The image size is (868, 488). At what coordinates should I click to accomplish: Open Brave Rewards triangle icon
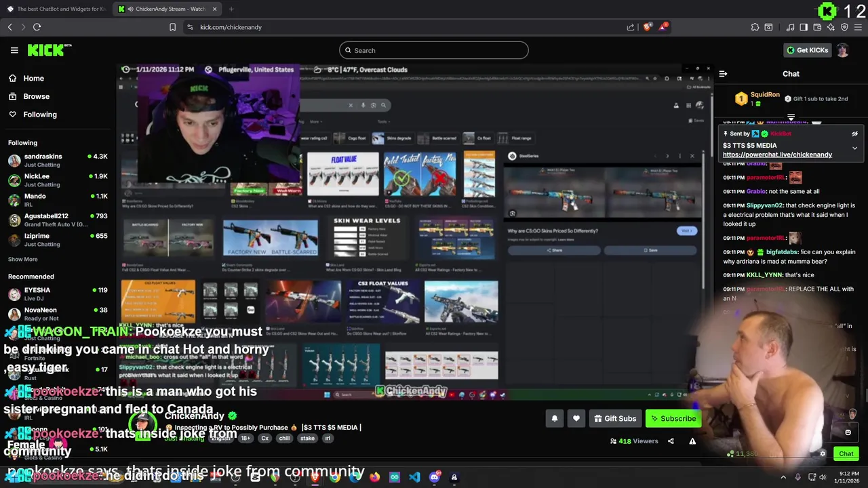663,27
